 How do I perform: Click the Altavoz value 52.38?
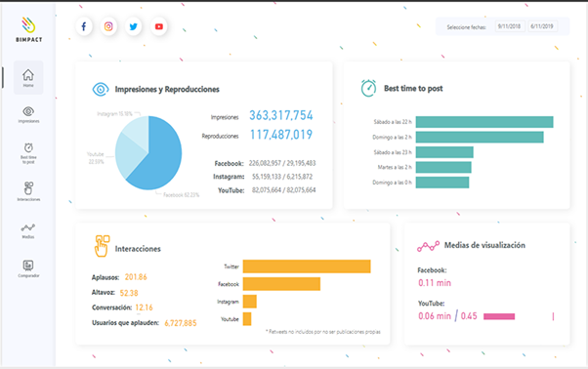pos(129,293)
